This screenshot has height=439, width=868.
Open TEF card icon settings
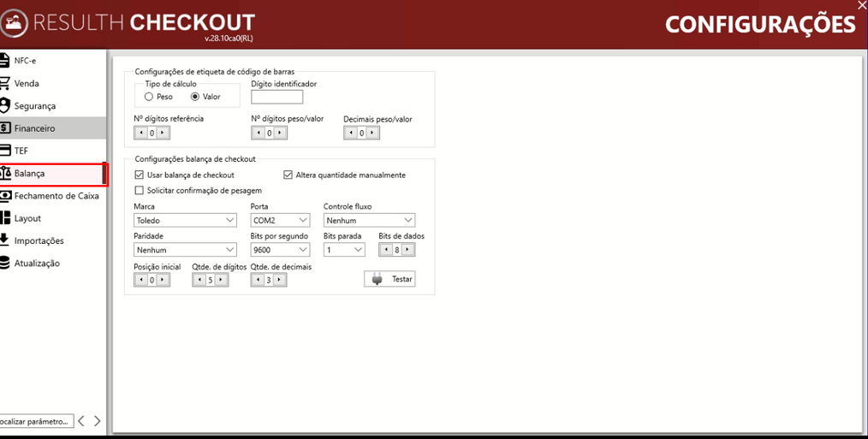4,151
